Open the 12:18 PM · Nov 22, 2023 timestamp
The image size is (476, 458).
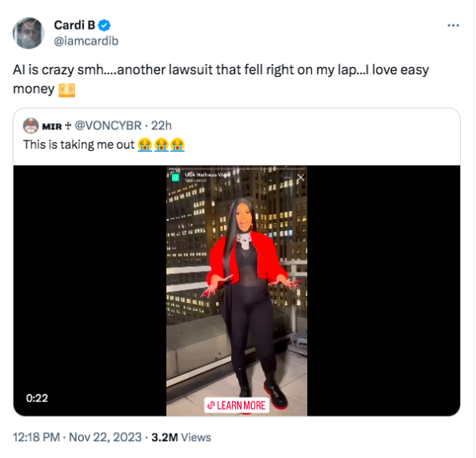pos(77,437)
